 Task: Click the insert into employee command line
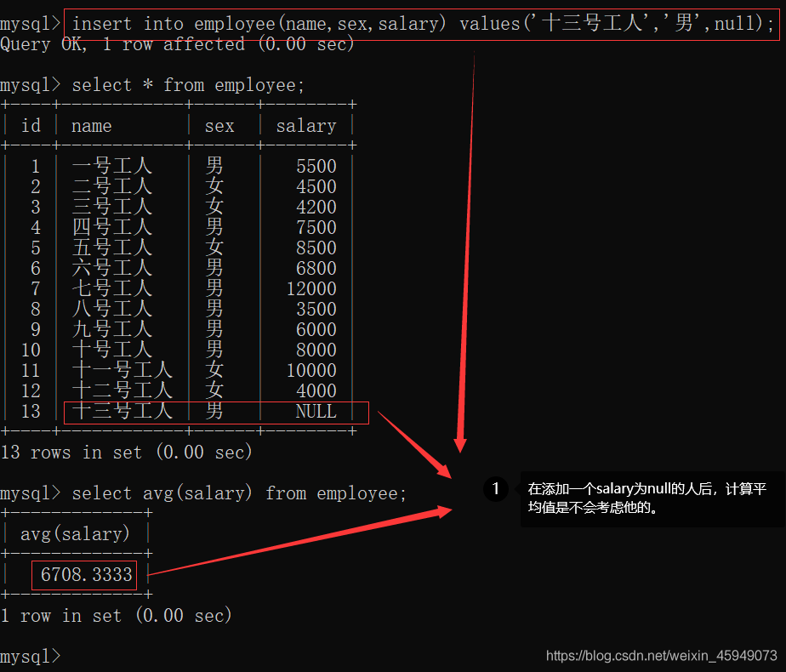click(423, 24)
